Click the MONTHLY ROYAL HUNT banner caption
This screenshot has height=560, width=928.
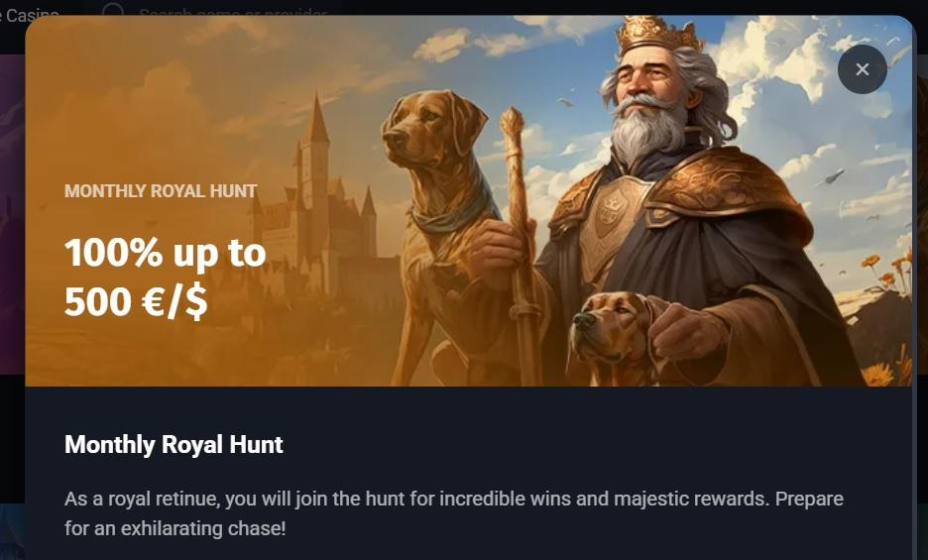[x=161, y=190]
